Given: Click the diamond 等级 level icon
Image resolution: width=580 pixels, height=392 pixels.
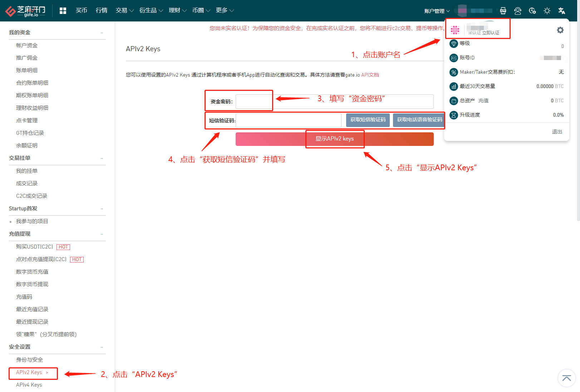Looking at the screenshot, I should 454,44.
